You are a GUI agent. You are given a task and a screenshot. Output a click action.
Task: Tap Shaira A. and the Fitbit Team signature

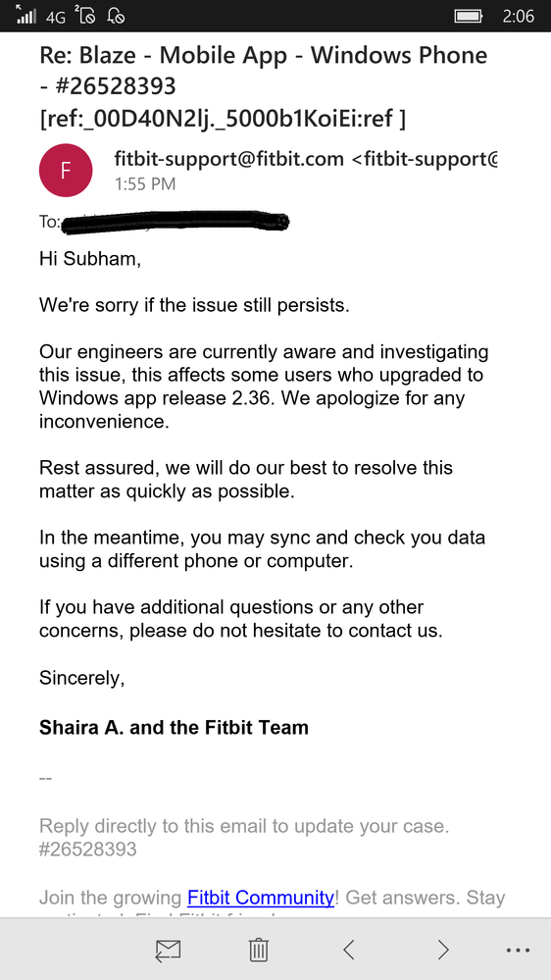174,728
